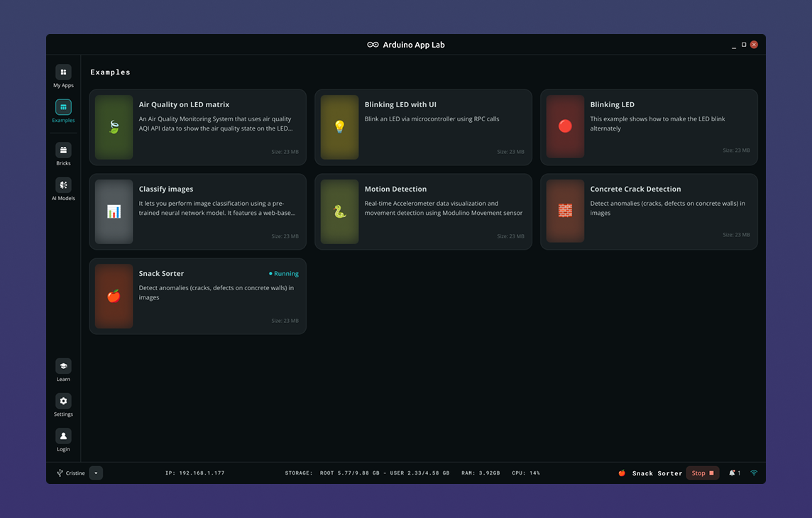Open the Classify images example
Image resolution: width=812 pixels, height=518 pixels.
click(x=197, y=211)
